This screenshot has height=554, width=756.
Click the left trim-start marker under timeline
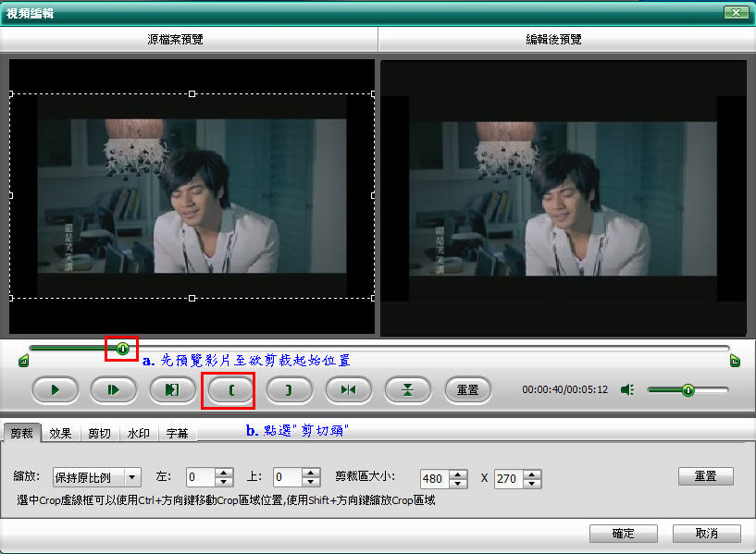[x=23, y=361]
